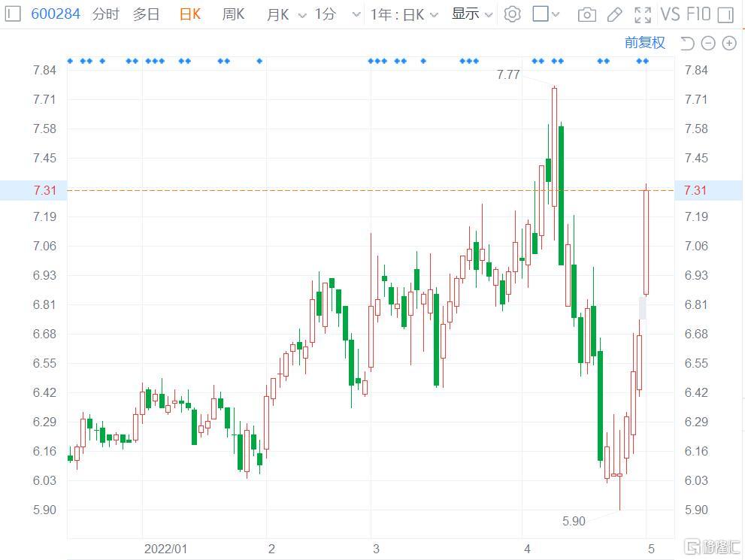Image resolution: width=745 pixels, height=560 pixels.
Task: Click the stock code 600284
Action: (56, 14)
